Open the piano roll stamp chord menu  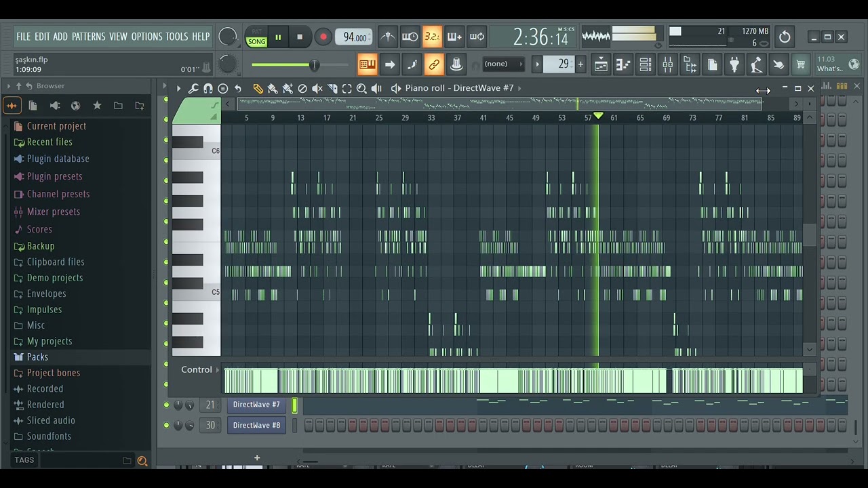(222, 88)
